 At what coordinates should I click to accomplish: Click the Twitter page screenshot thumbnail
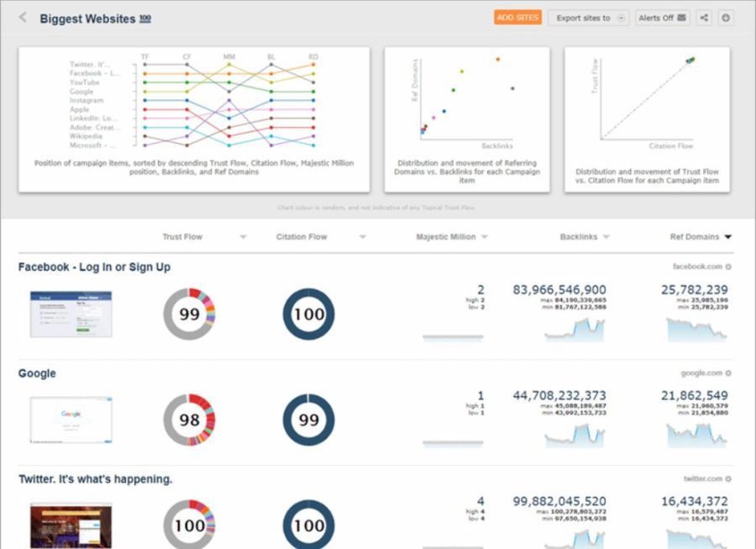coord(71,525)
